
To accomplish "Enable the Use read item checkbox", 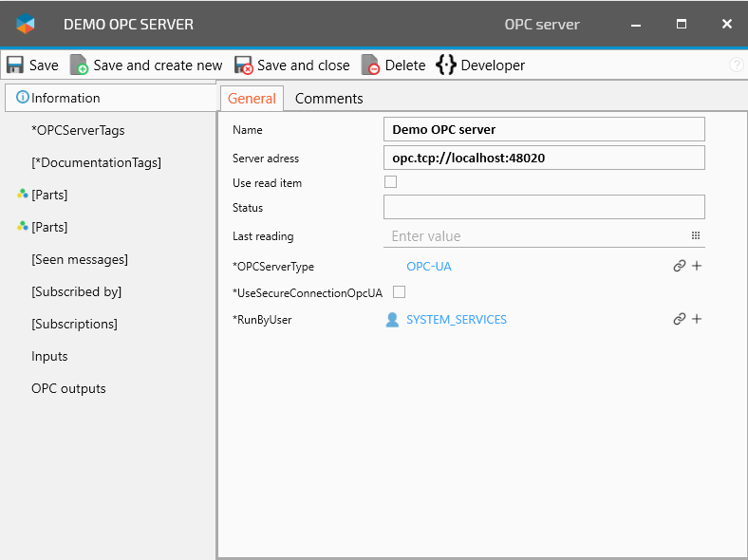I will point(390,182).
